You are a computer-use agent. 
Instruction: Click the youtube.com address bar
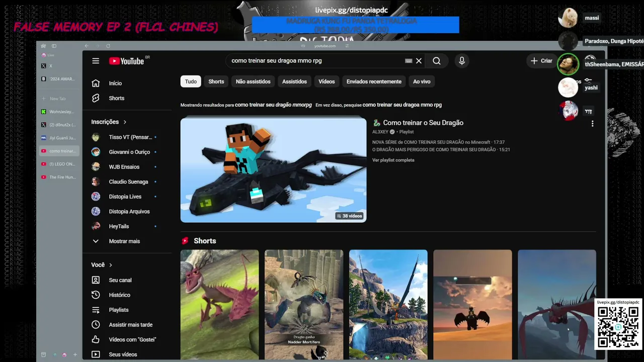(325, 46)
